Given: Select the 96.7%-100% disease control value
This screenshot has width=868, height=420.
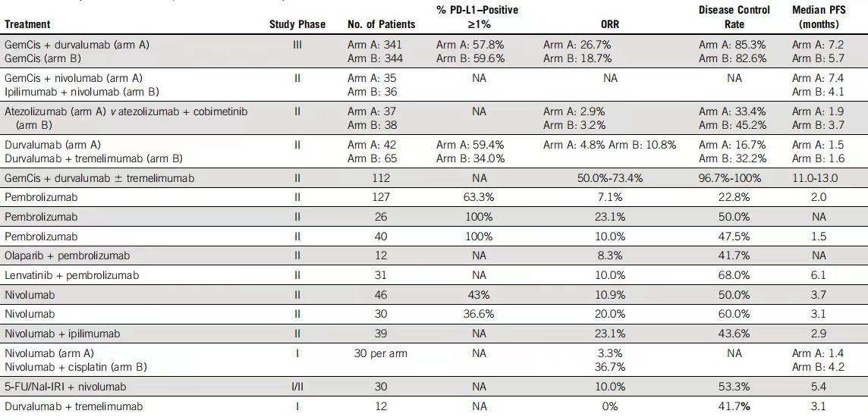Looking at the screenshot, I should tap(734, 178).
